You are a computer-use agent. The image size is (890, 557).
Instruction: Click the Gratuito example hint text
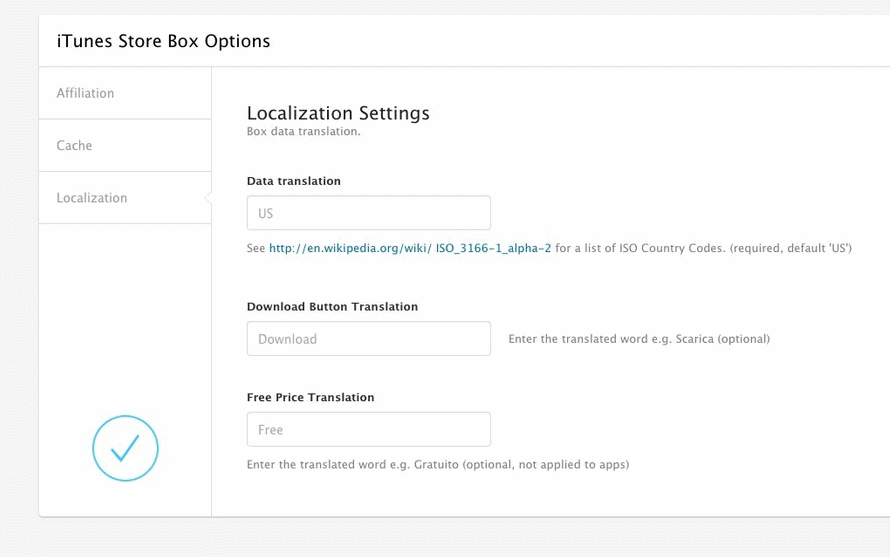point(438,464)
